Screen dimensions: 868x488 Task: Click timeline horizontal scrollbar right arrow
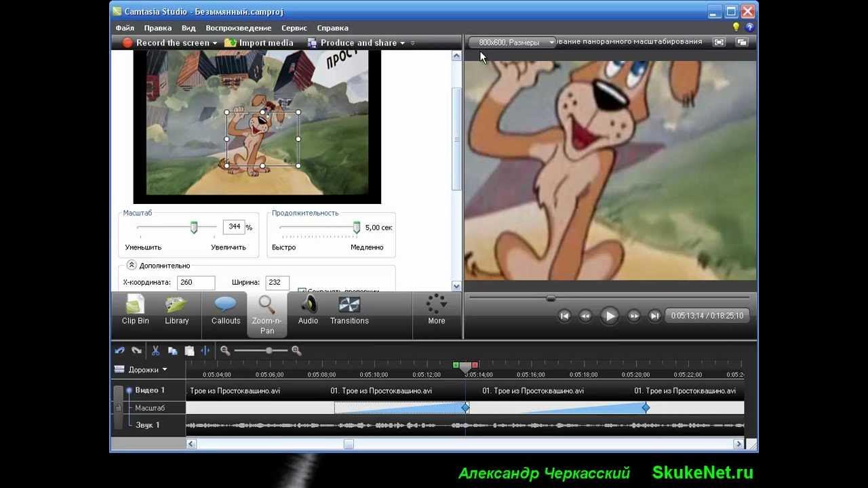click(x=738, y=444)
